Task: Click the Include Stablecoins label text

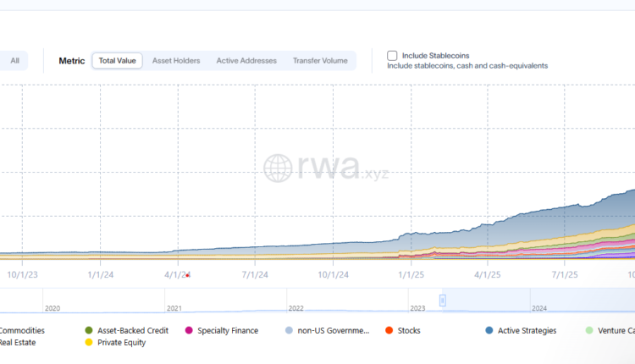Action: [x=437, y=56]
